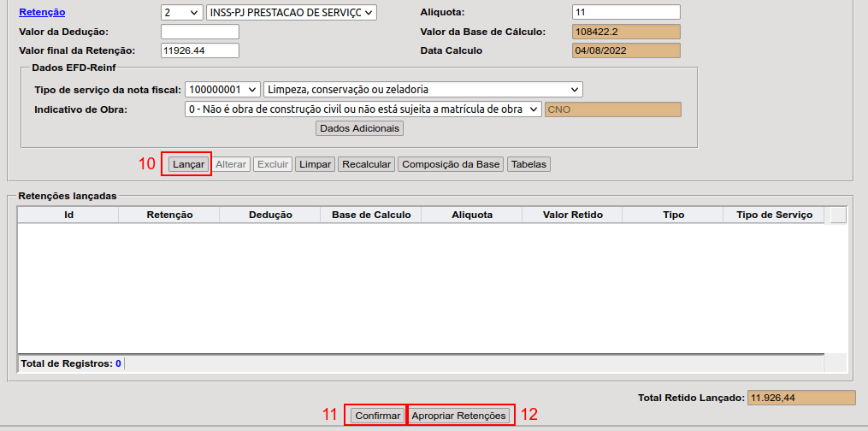This screenshot has height=431, width=868.
Task: Click the Recalcular button
Action: click(366, 164)
